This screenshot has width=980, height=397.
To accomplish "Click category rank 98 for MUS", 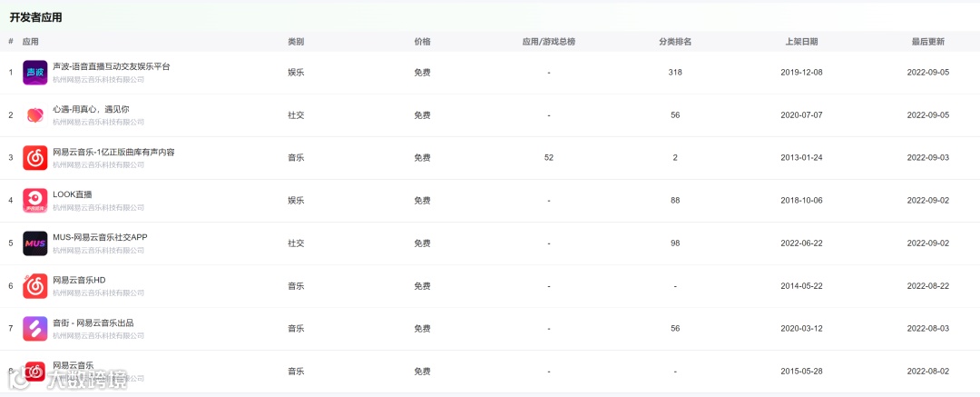I will coord(675,243).
